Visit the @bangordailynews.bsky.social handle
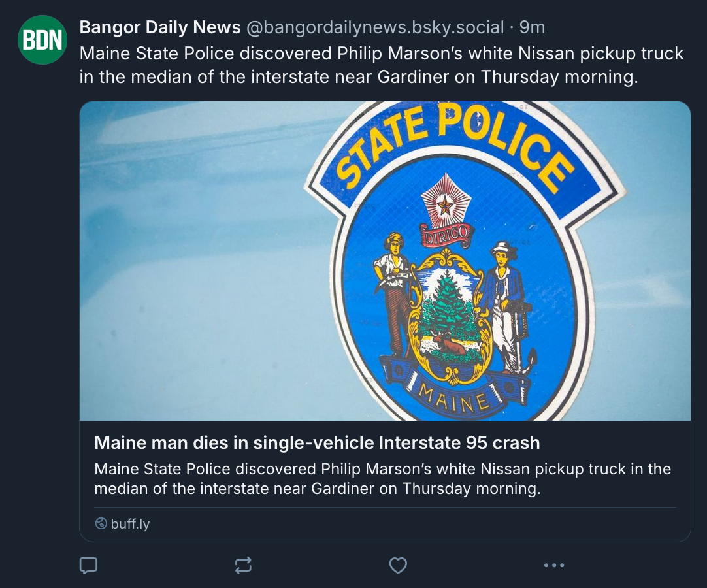 (374, 27)
